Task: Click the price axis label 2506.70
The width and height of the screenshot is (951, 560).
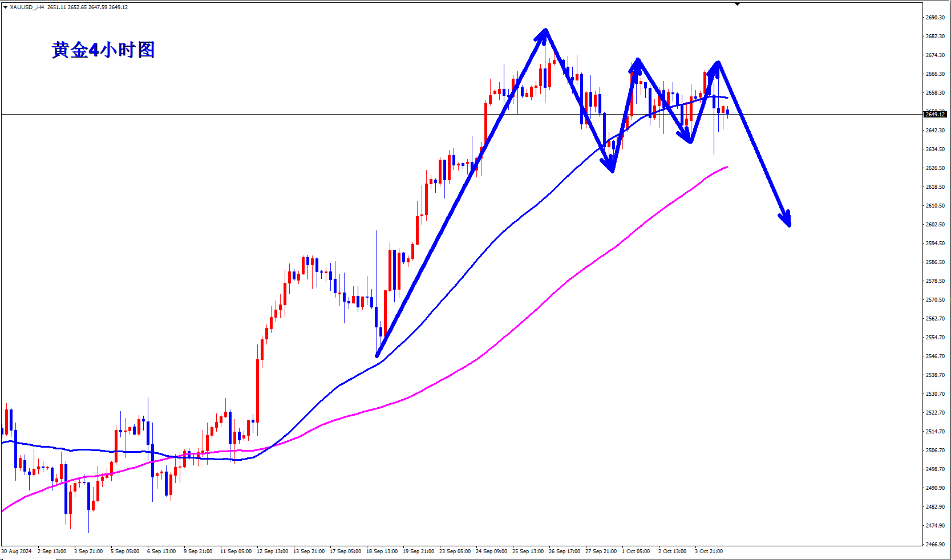Action: pos(935,451)
